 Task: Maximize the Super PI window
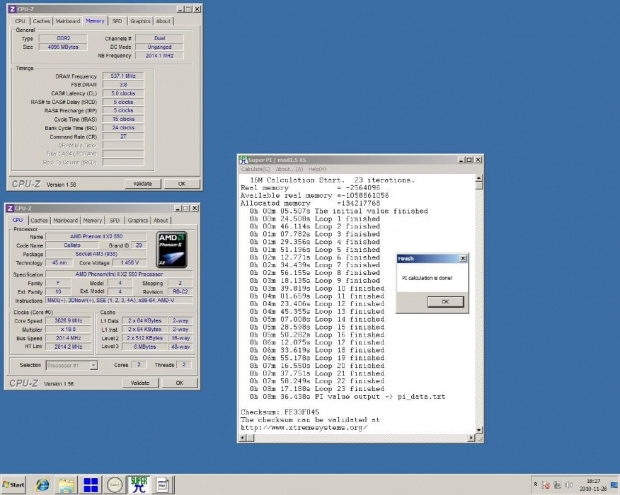[x=469, y=160]
